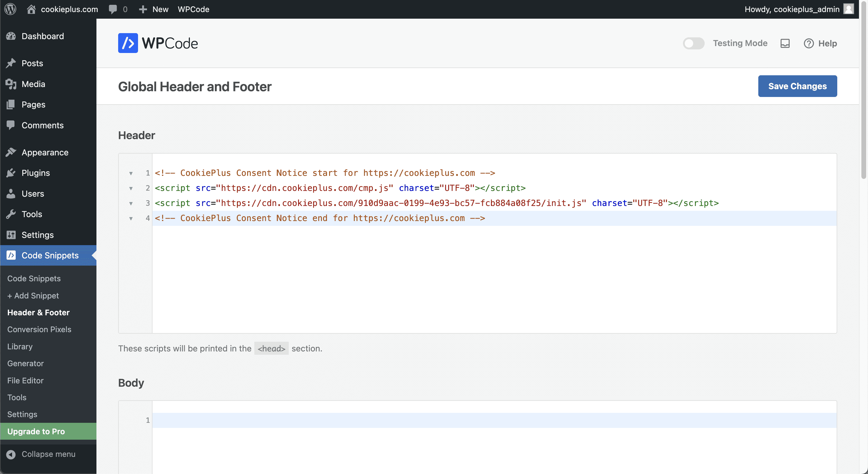Click the Save Changes button
This screenshot has width=868, height=474.
pyautogui.click(x=797, y=86)
